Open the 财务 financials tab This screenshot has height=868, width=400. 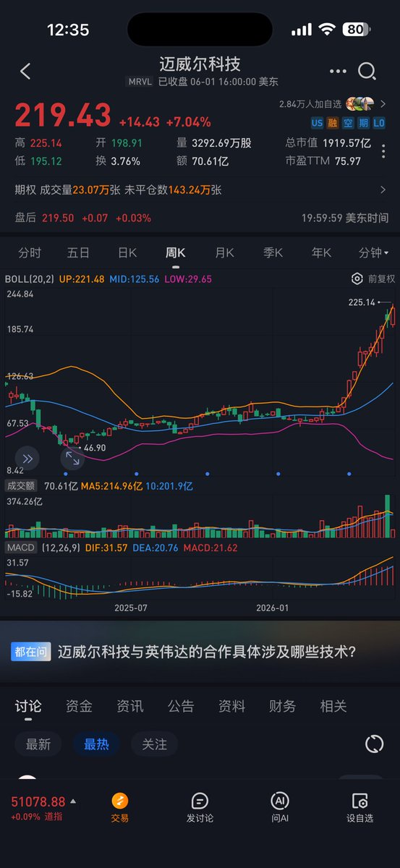(282, 706)
